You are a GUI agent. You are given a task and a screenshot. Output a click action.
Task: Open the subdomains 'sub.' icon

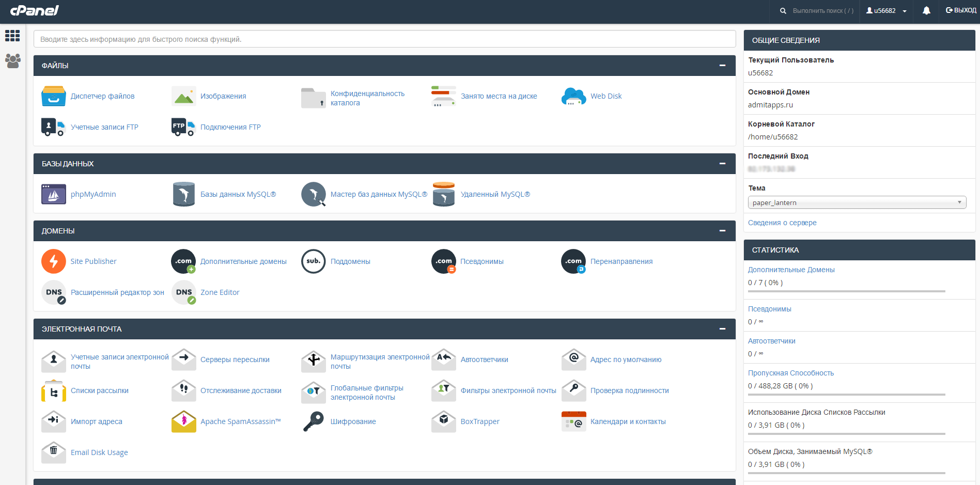pyautogui.click(x=314, y=261)
